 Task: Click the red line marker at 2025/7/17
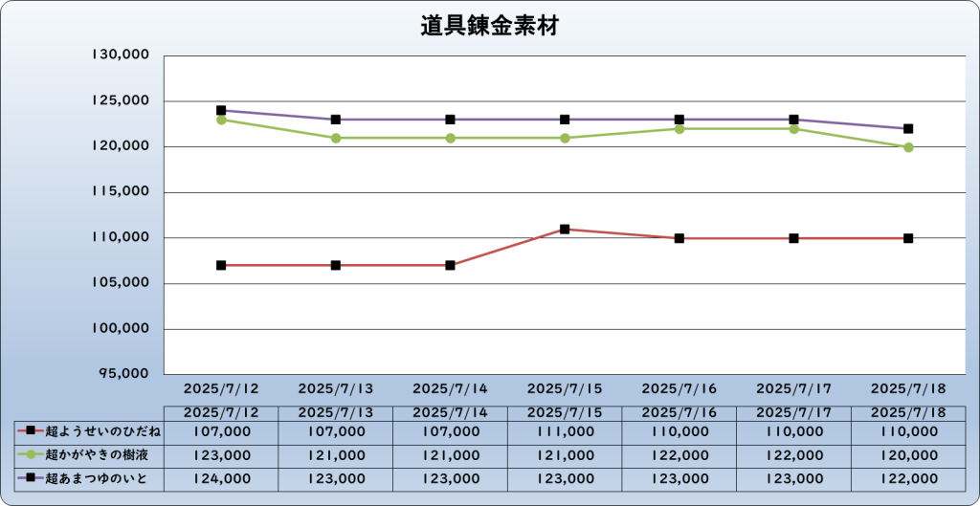(793, 238)
